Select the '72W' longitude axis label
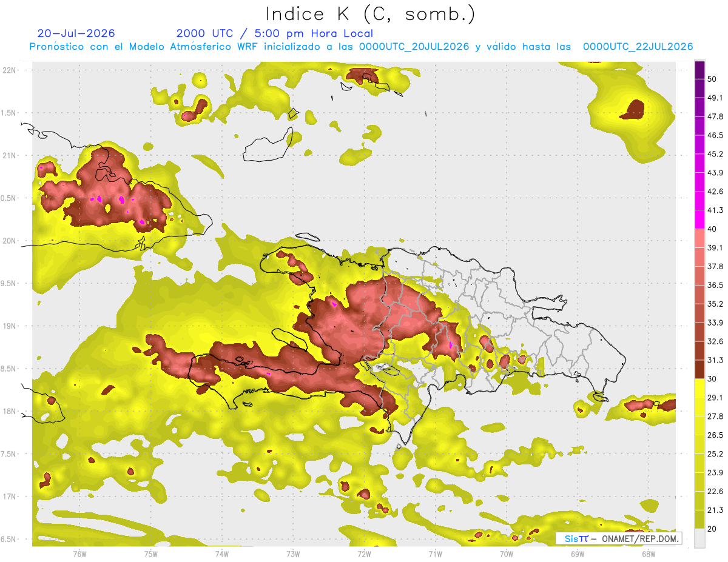Screen dimensions: 728x562 364,554
